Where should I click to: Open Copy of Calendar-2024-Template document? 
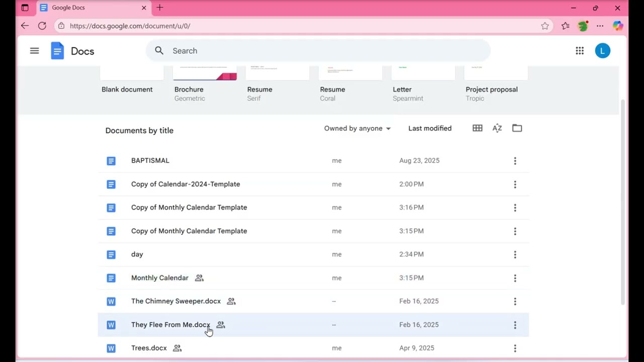(313, 185)
